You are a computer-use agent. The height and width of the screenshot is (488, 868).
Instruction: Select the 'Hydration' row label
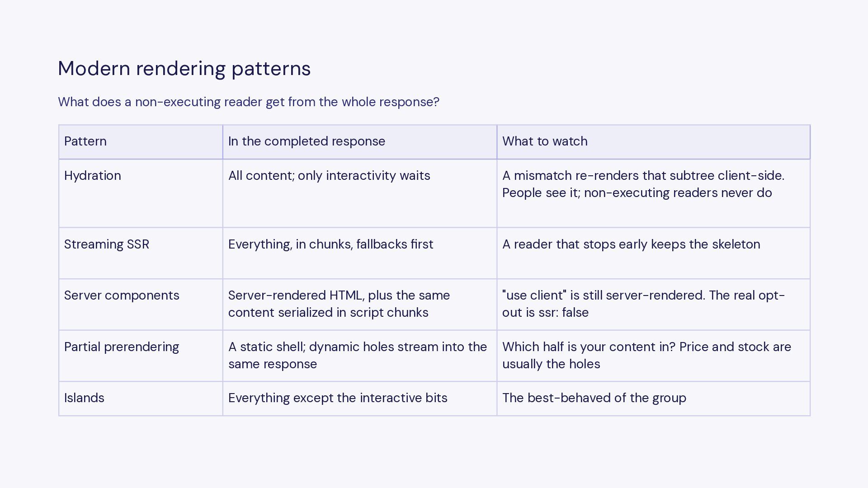click(x=141, y=193)
